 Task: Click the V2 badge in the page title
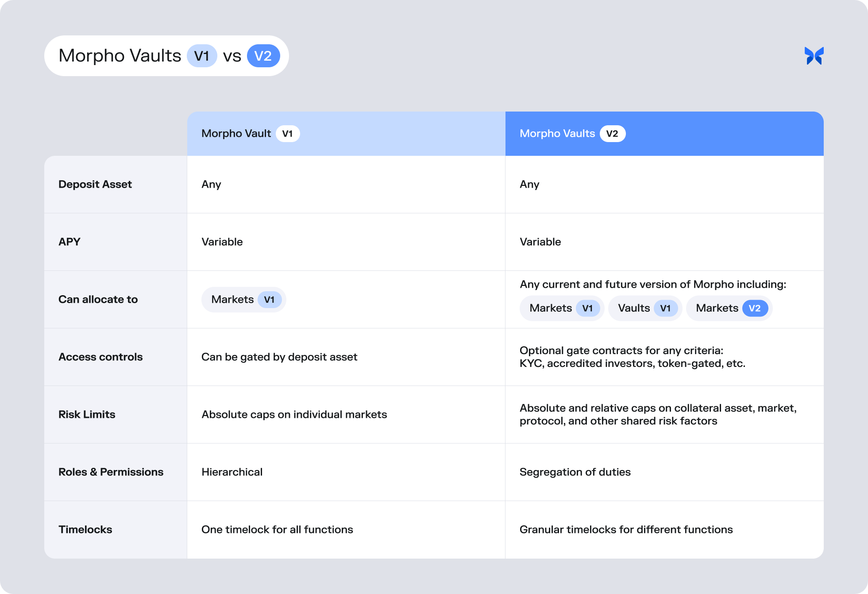click(263, 56)
